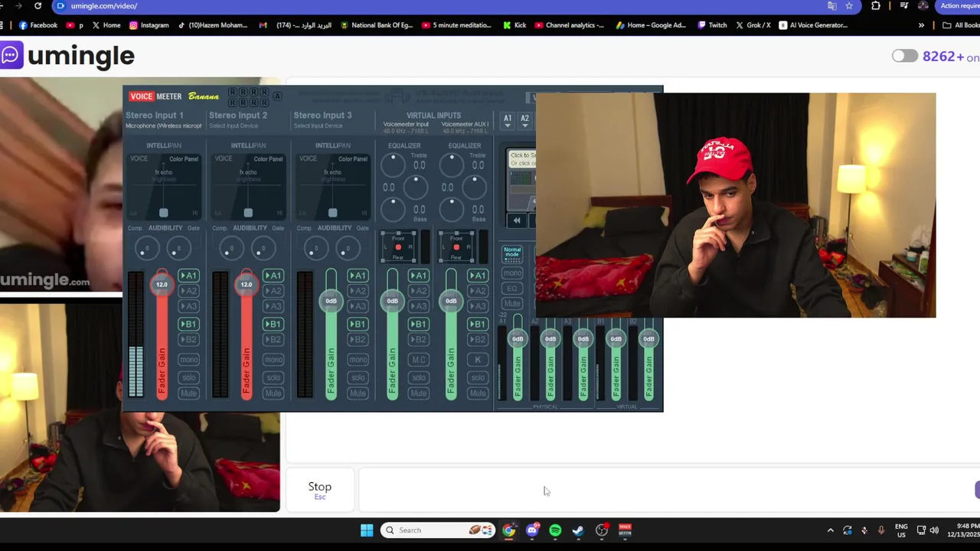
Task: Click Stereo Input 3 fader knob
Action: 331,301
